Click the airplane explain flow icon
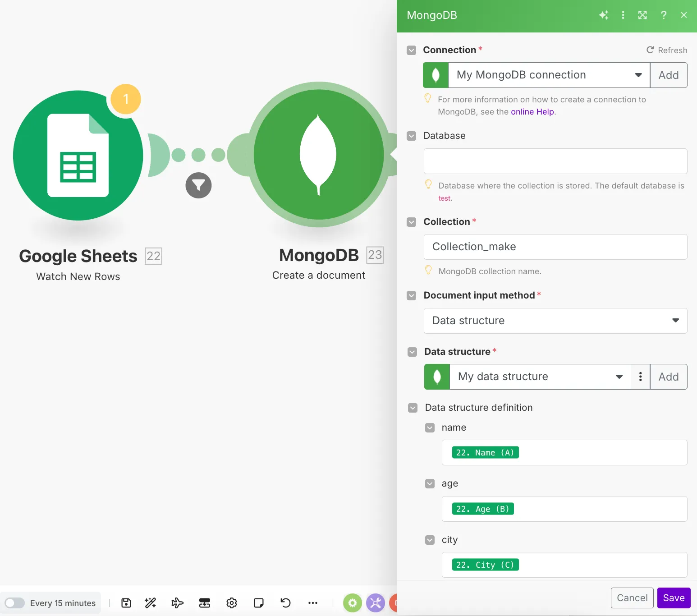Screen dimensions: 697x616 pos(178,603)
